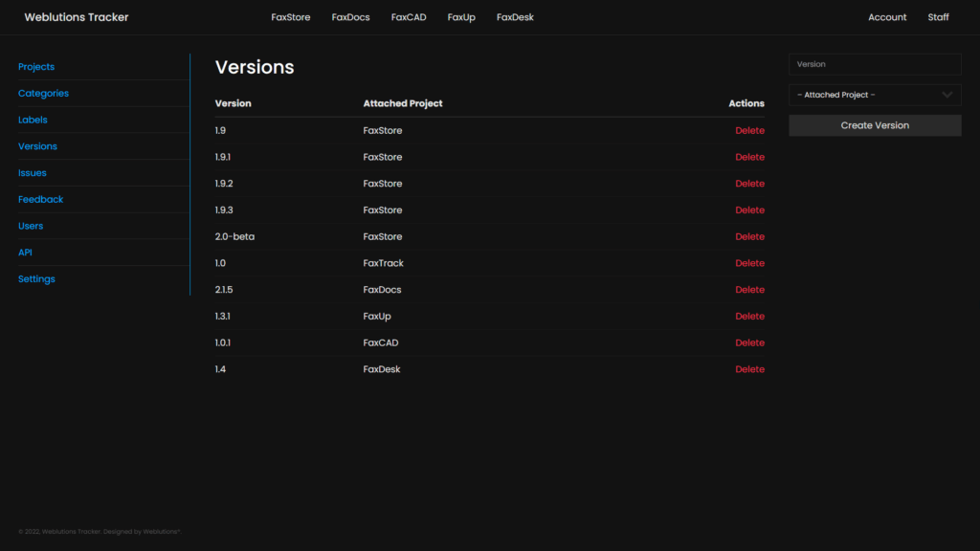980x551 pixels.
Task: Open the FaxUp page
Action: 461,16
